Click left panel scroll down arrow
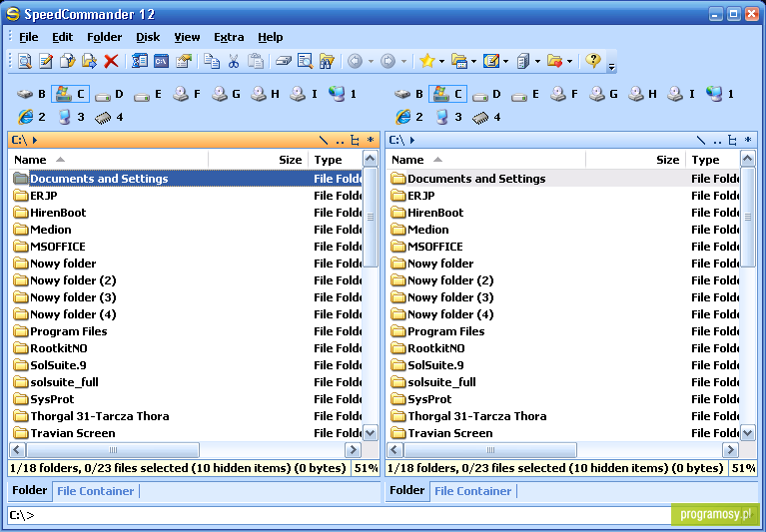Screen dimensions: 766x532 tap(371, 433)
